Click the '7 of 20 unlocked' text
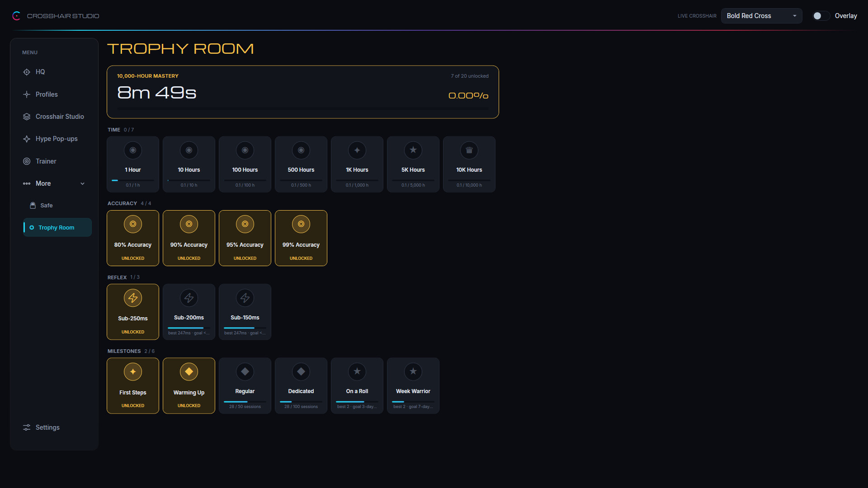 click(x=470, y=76)
